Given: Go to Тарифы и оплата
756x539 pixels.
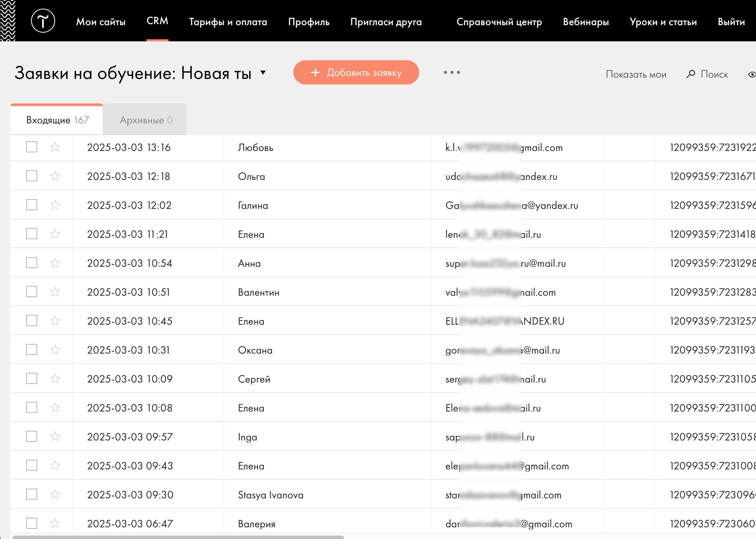Looking at the screenshot, I should pyautogui.click(x=228, y=22).
